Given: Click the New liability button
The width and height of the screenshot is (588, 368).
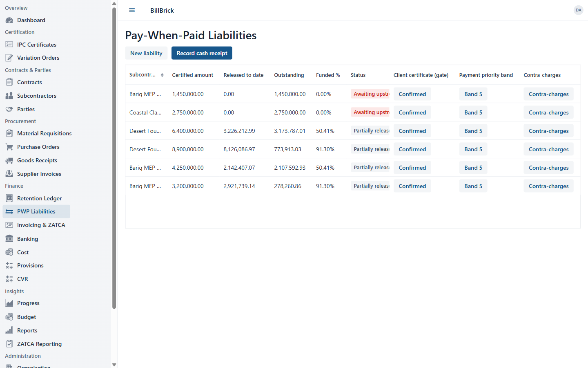Looking at the screenshot, I should click(x=146, y=53).
